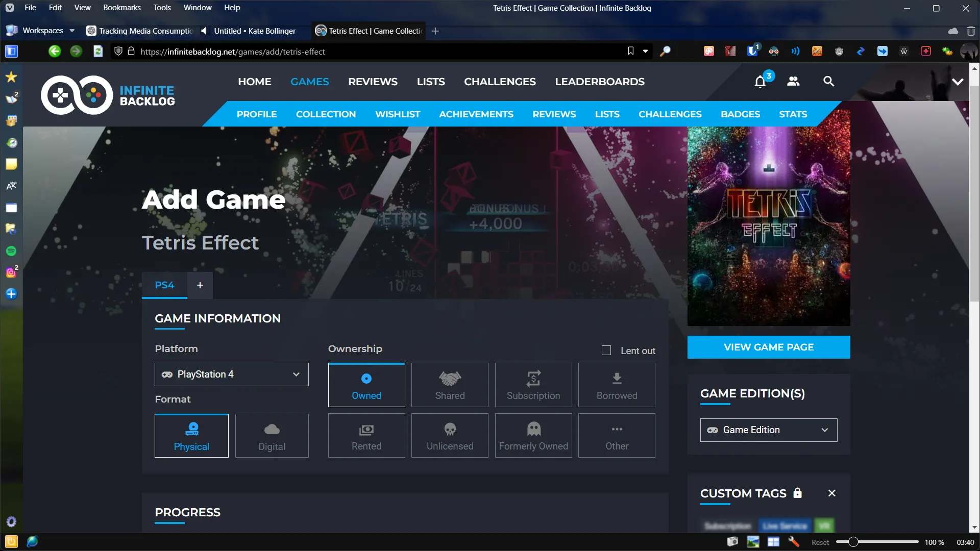Click the browser back arrow
980x551 pixels.
tap(55, 52)
